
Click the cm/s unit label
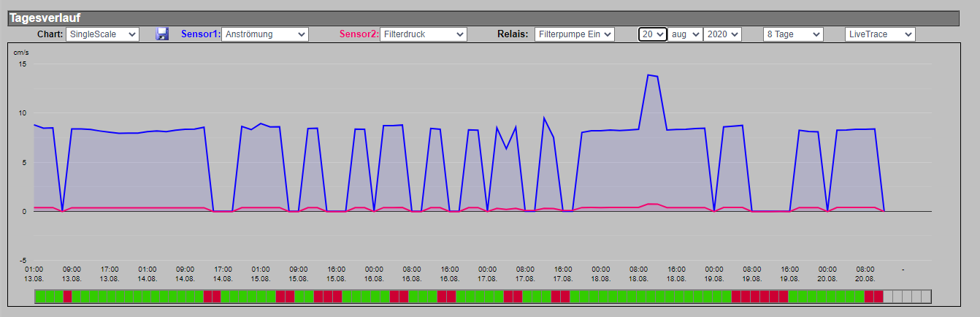21,53
